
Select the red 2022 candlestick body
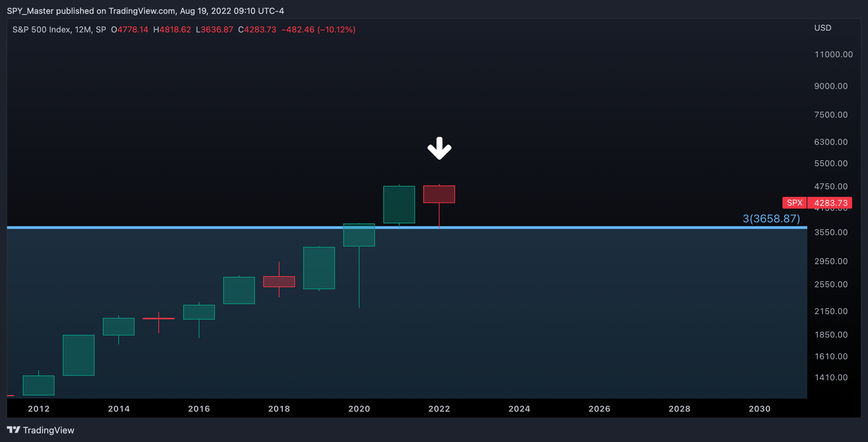[x=439, y=194]
